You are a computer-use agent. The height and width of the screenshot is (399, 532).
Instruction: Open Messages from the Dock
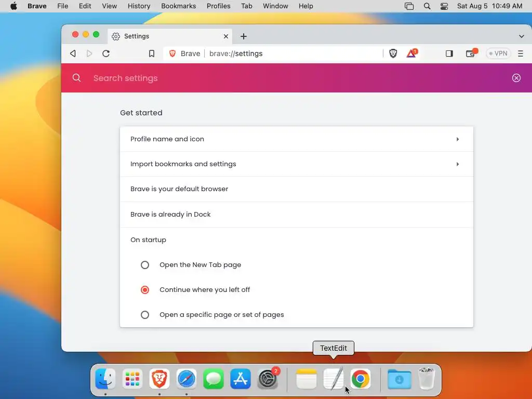click(214, 379)
